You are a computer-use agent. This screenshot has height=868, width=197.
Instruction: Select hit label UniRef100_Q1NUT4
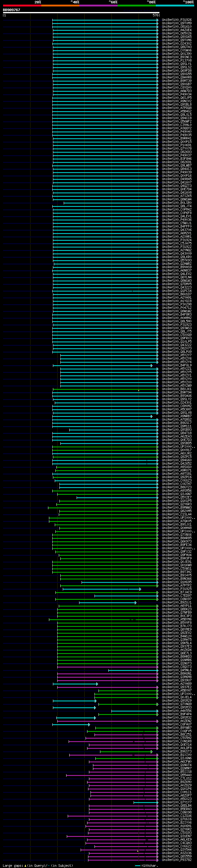click(x=177, y=765)
